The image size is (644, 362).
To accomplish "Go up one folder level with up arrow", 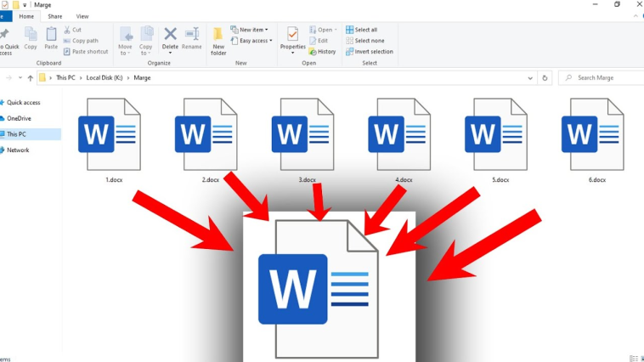I will (x=31, y=78).
